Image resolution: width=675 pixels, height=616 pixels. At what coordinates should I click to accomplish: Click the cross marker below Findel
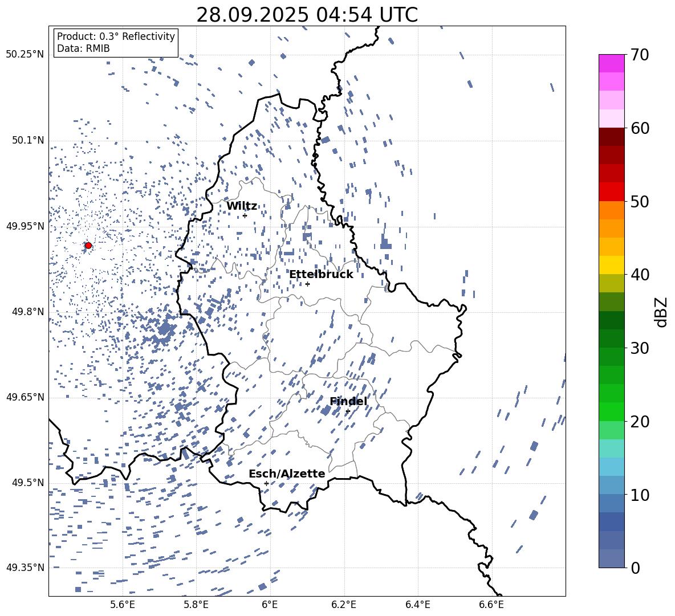click(348, 411)
